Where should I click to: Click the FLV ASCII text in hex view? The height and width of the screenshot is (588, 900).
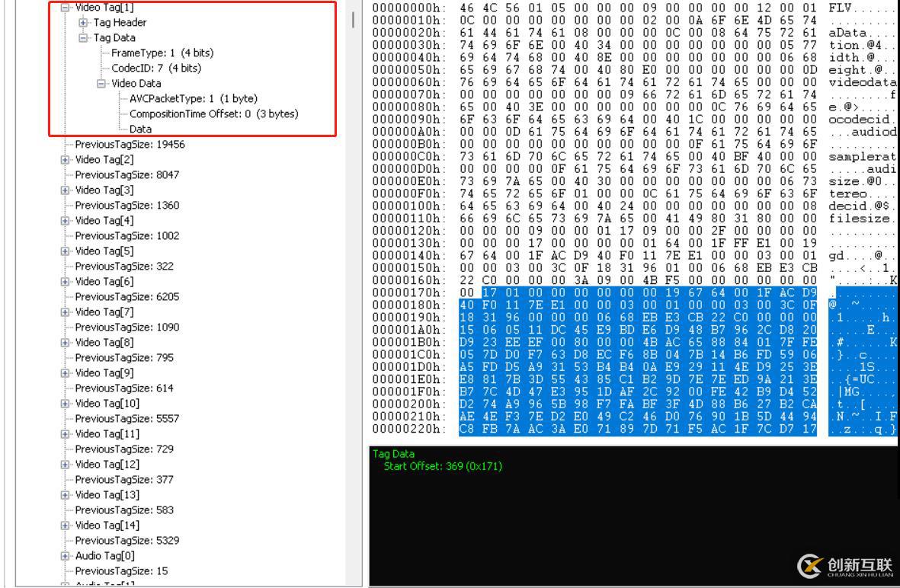840,8
